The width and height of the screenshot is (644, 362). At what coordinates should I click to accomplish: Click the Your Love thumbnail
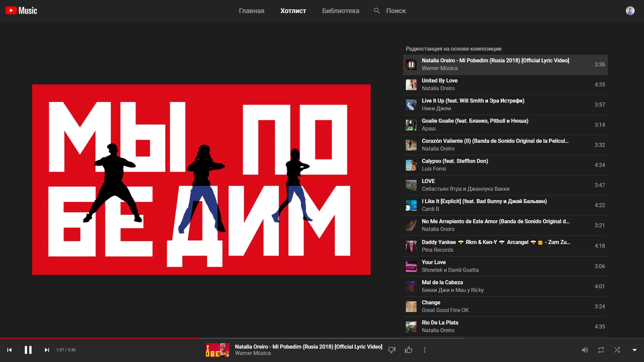(411, 266)
